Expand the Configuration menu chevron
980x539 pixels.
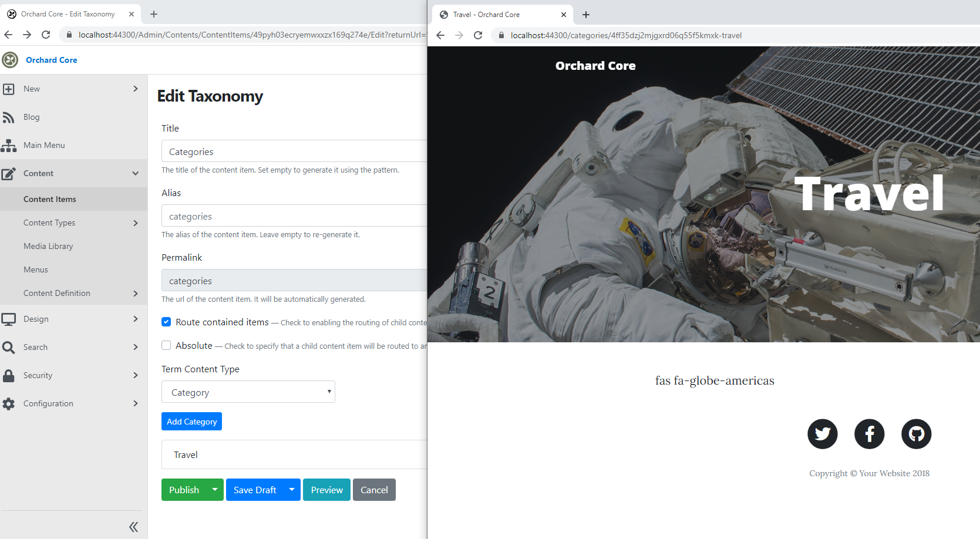(x=136, y=403)
